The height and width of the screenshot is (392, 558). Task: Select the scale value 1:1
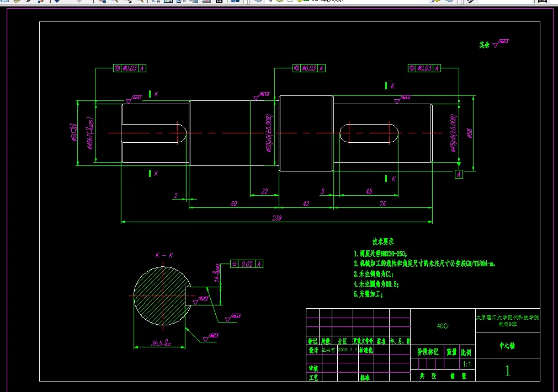(467, 364)
